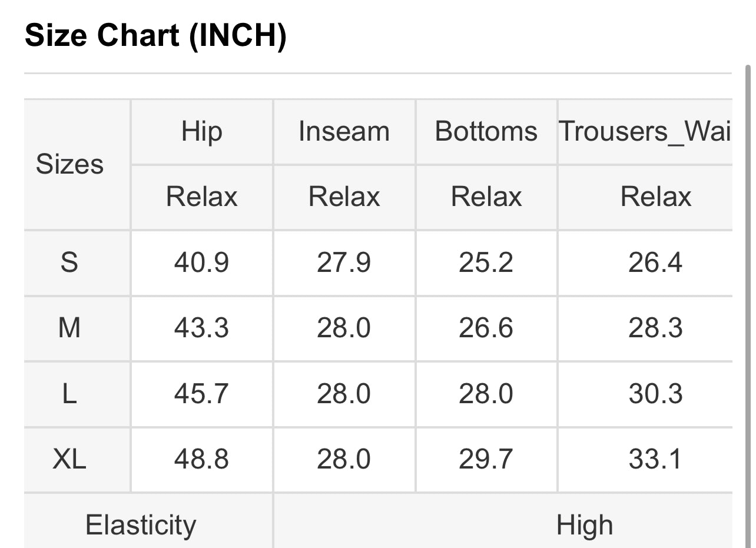Click the High elasticity value
This screenshot has height=548, width=756.
[584, 524]
